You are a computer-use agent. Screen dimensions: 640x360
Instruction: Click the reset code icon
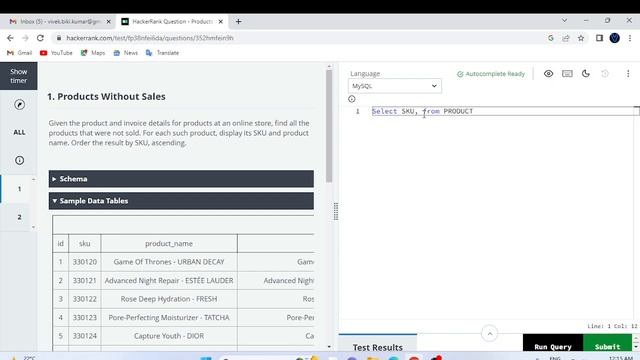pos(605,73)
